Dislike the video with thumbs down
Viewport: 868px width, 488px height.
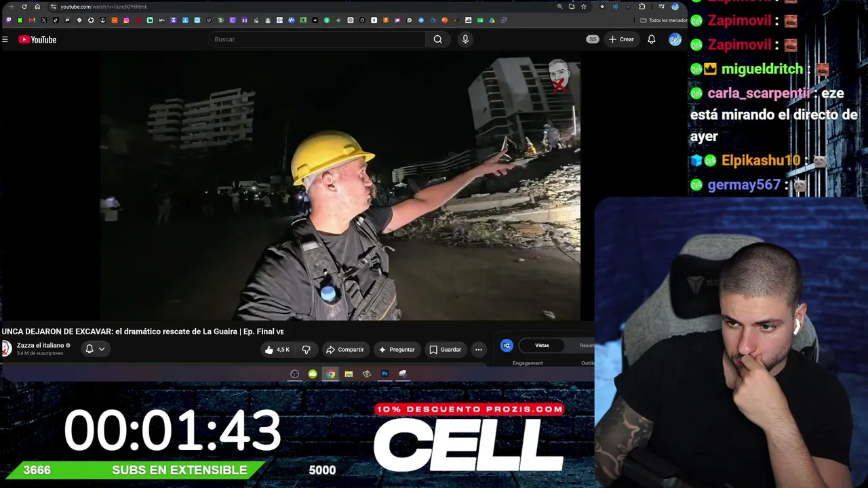[x=306, y=350]
